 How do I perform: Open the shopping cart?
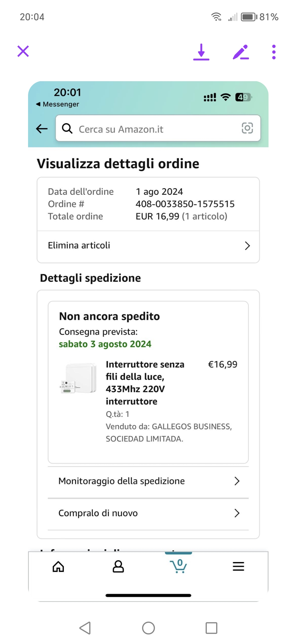click(179, 566)
